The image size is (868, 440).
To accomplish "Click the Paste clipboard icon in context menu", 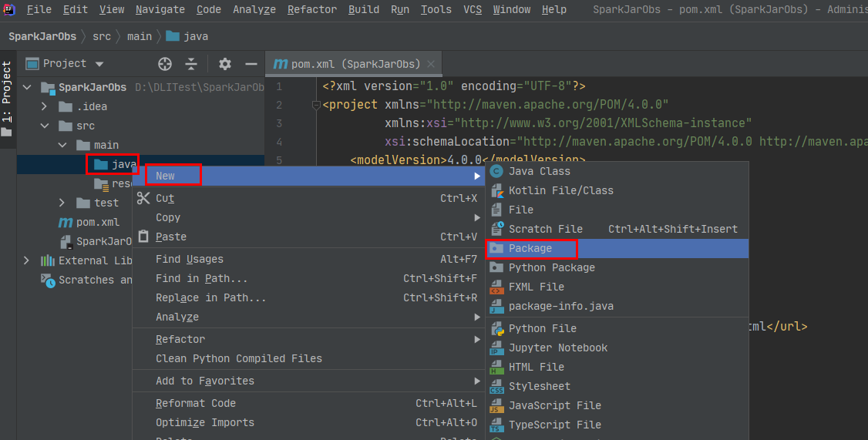I will [143, 237].
